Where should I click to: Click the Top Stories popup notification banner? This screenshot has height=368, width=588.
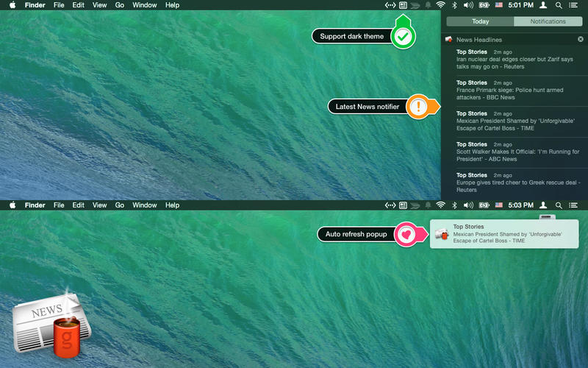pyautogui.click(x=504, y=234)
